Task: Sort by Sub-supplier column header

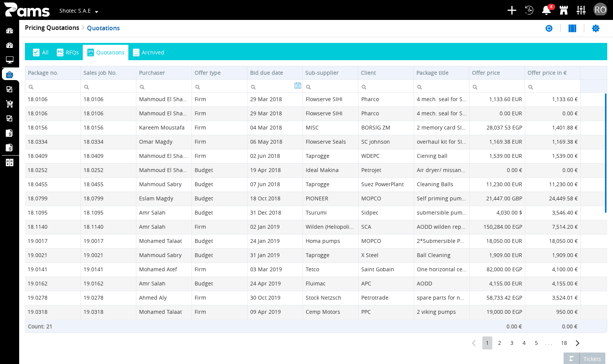Action: 330,73
